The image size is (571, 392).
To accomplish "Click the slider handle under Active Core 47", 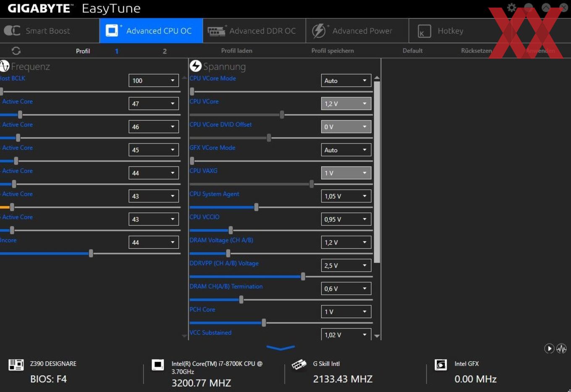I will pos(20,115).
